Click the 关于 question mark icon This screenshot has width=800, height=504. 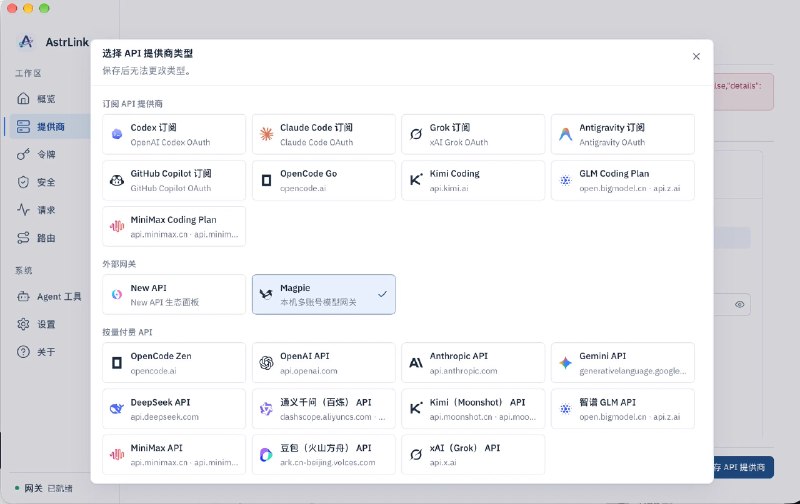(x=23, y=351)
